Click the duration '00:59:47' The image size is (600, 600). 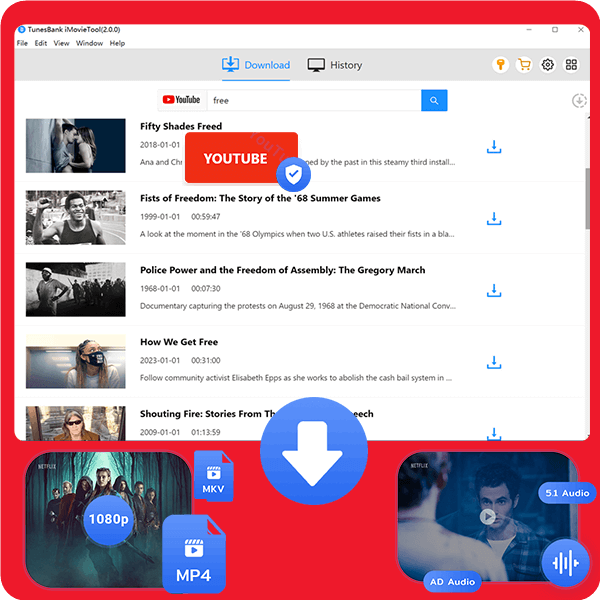[x=206, y=217]
